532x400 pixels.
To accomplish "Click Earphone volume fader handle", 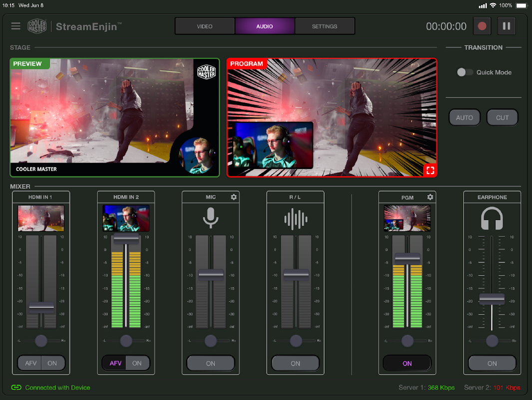I will click(492, 299).
